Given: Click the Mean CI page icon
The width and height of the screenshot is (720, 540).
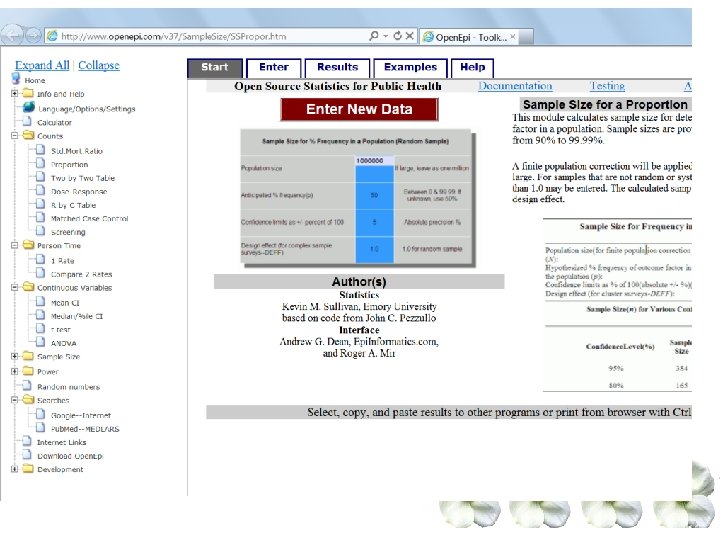Looking at the screenshot, I should (x=40, y=302).
